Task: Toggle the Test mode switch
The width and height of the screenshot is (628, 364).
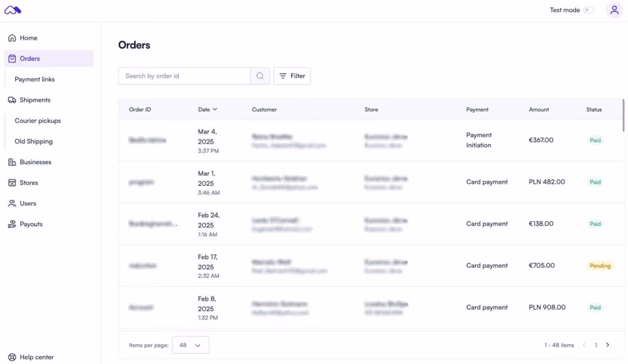Action: [x=588, y=10]
